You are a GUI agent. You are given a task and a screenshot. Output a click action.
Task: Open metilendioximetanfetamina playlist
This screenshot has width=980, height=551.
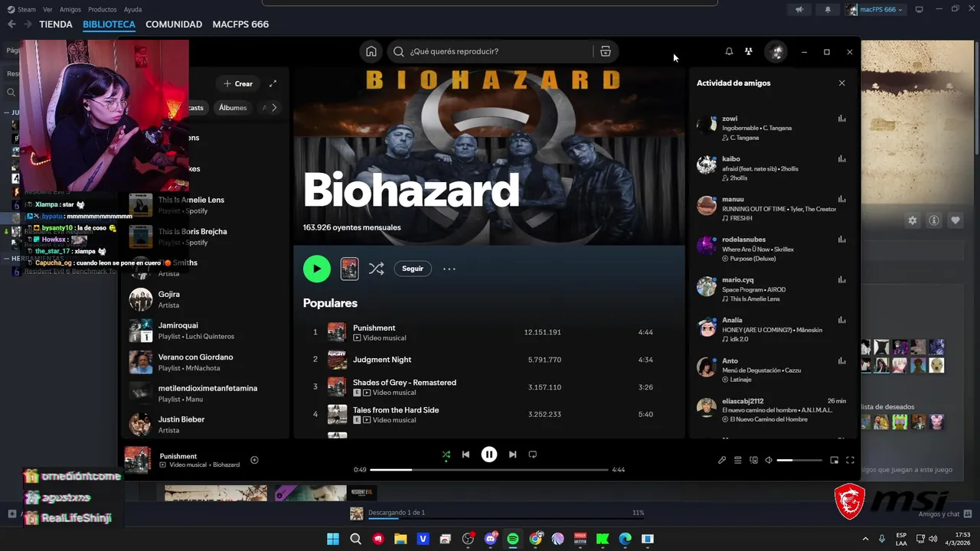click(207, 393)
